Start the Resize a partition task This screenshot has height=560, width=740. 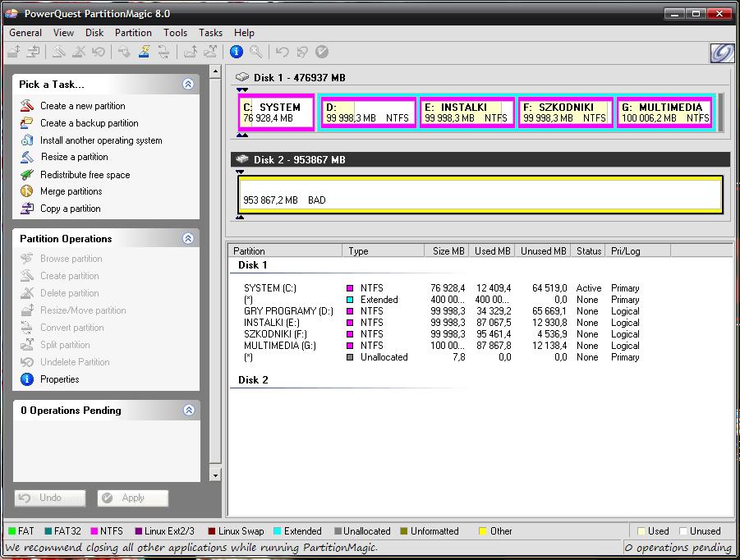[75, 157]
